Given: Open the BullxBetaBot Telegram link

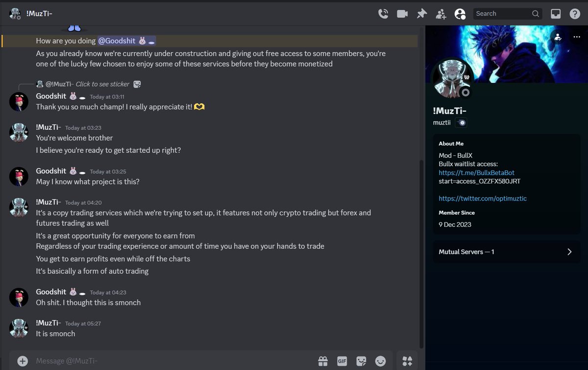Looking at the screenshot, I should (x=475, y=173).
